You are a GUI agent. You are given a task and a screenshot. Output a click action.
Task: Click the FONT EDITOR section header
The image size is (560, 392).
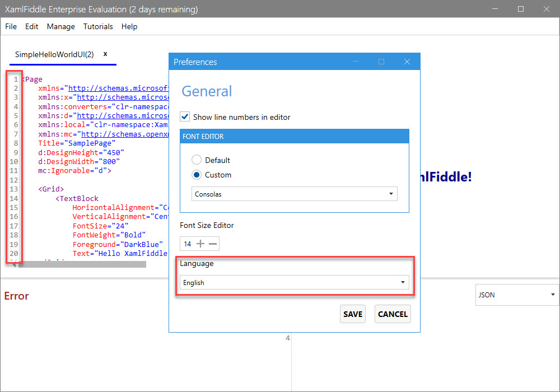tap(295, 137)
